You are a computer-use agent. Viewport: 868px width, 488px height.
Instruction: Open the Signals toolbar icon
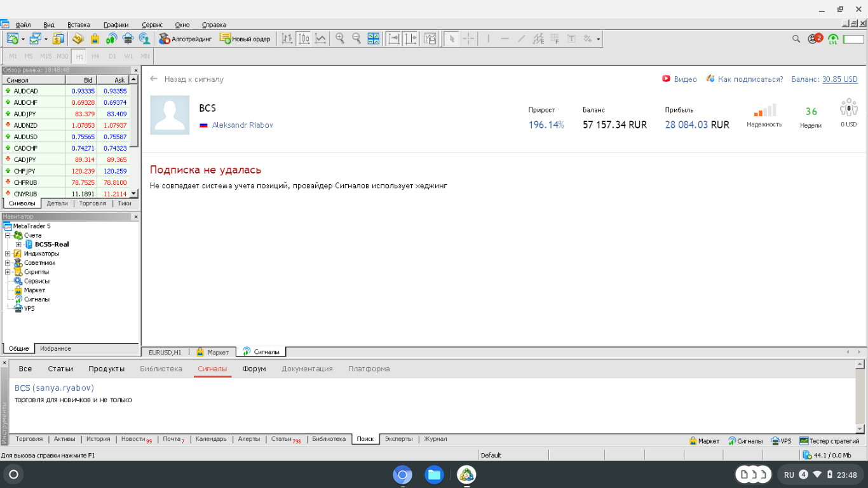(x=111, y=39)
